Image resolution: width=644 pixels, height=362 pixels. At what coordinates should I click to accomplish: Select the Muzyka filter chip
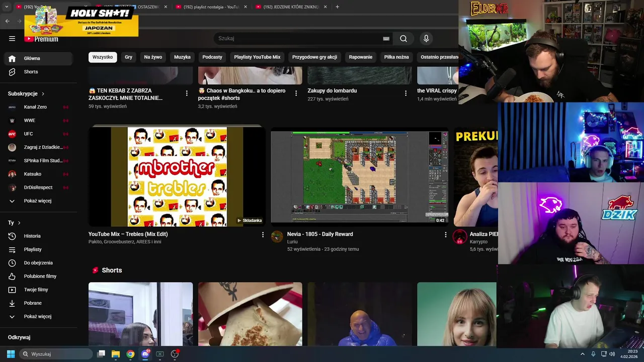182,57
